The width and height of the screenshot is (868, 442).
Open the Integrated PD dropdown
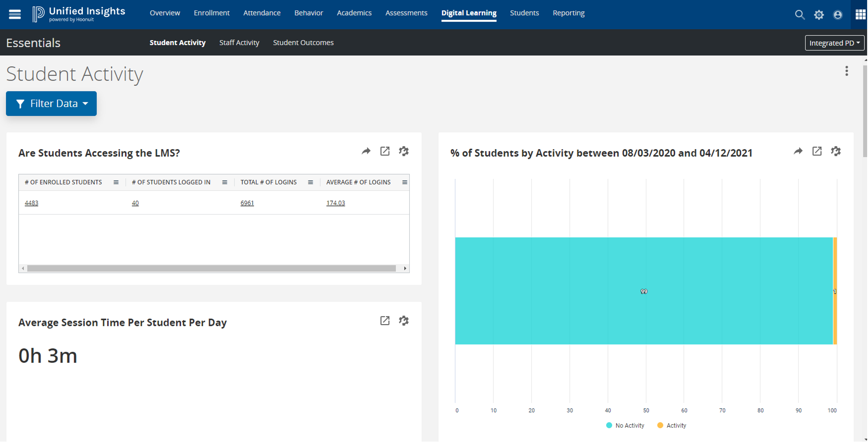tap(834, 43)
